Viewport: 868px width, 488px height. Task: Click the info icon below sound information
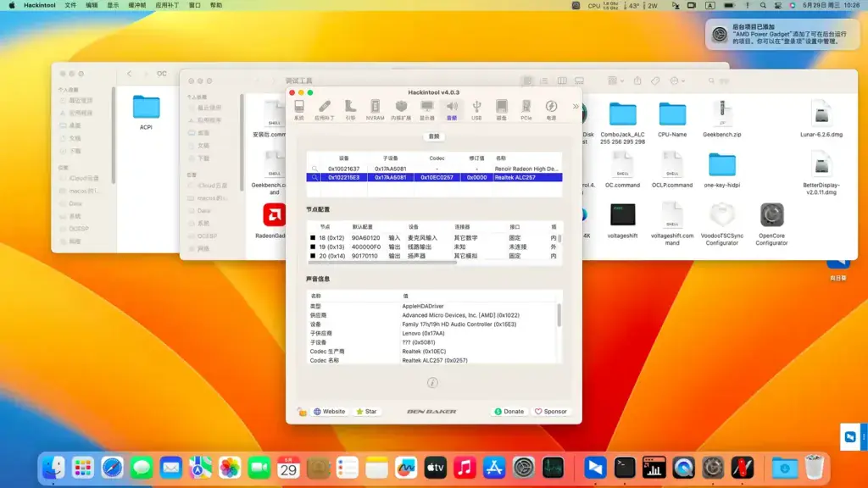point(432,383)
